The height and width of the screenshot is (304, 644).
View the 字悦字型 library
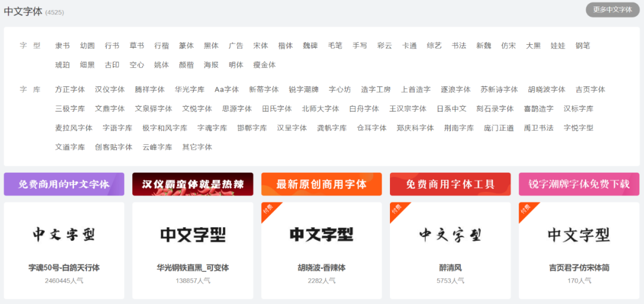578,128
